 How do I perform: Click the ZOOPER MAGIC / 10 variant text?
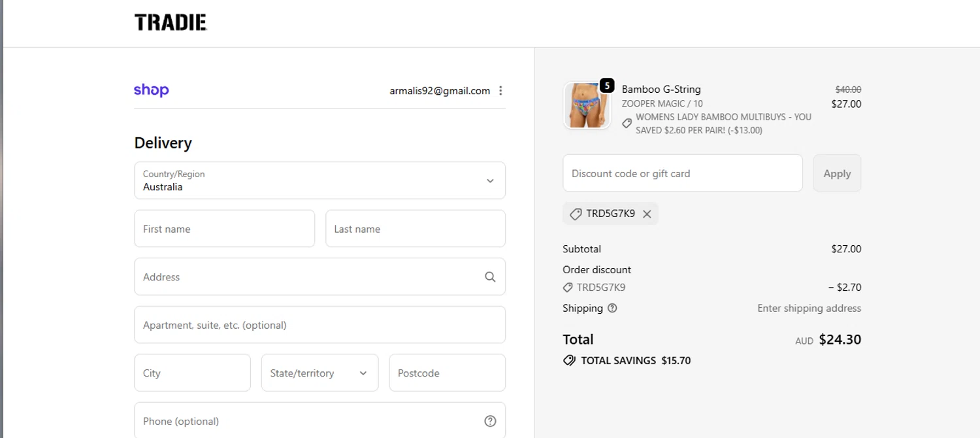662,103
